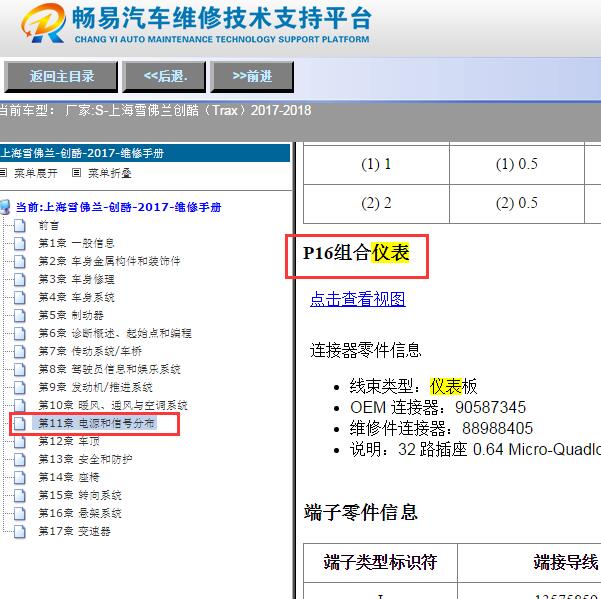Screen dimensions: 601x599
Task: Select chapter 第14章 座椅
Action: click(69, 477)
